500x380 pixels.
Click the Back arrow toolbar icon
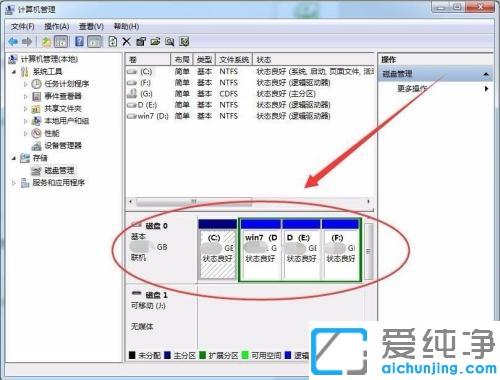[x=13, y=42]
